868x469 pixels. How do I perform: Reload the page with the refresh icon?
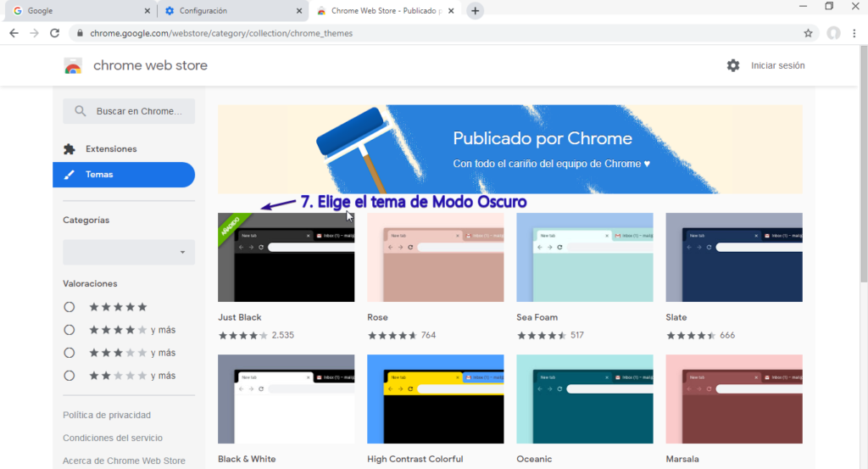coord(55,33)
